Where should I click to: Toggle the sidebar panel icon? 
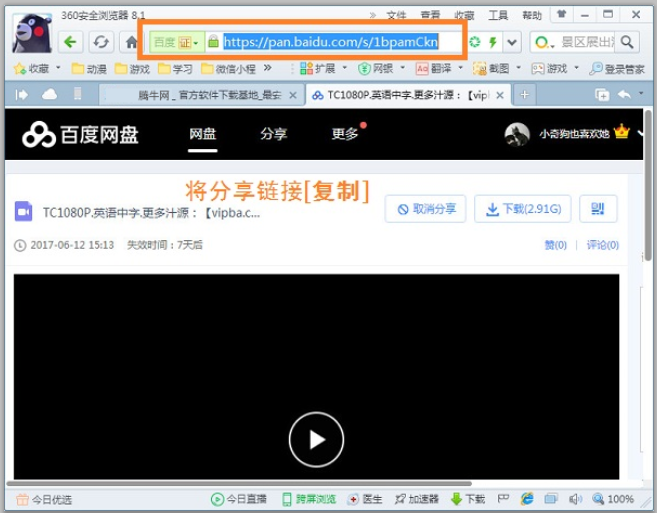pos(21,95)
